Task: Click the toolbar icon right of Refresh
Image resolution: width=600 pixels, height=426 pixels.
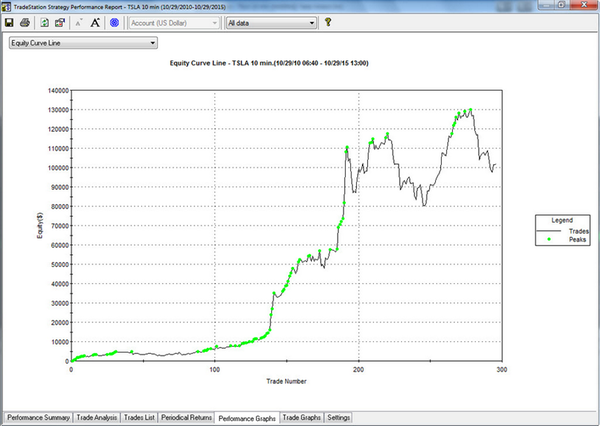Action: pyautogui.click(x=60, y=23)
